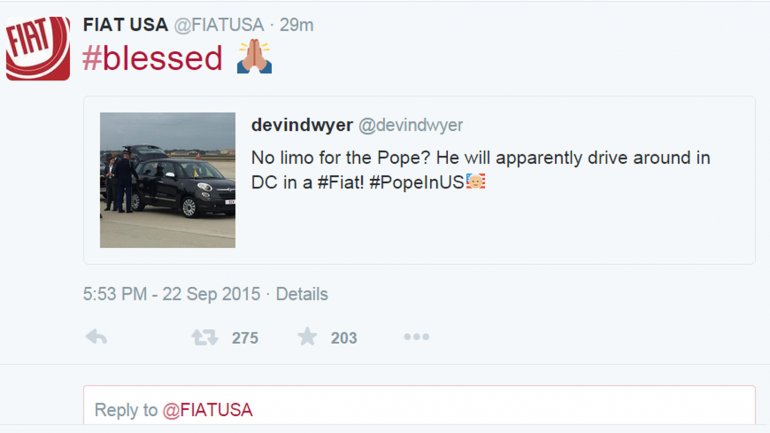The image size is (770, 433).
Task: Open the Fiat car photo thumbnail
Action: (167, 180)
